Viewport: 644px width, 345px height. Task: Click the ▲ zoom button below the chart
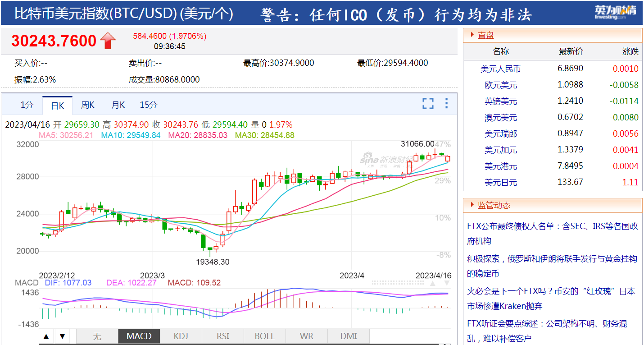coord(46,336)
